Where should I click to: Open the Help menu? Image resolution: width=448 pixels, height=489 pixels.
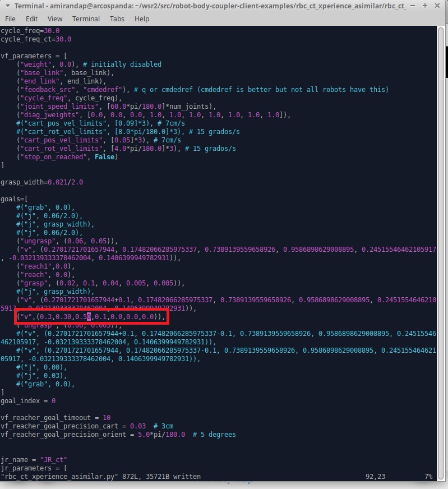(x=142, y=19)
